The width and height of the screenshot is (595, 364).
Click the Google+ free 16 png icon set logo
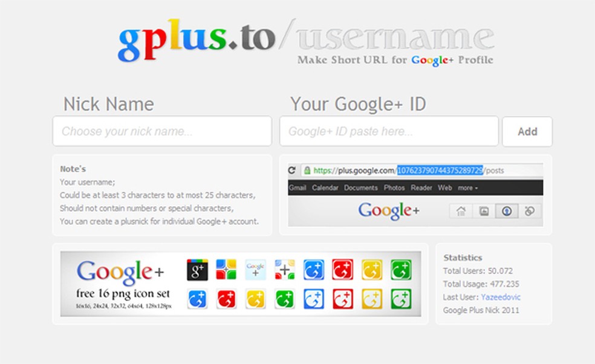tap(123, 284)
